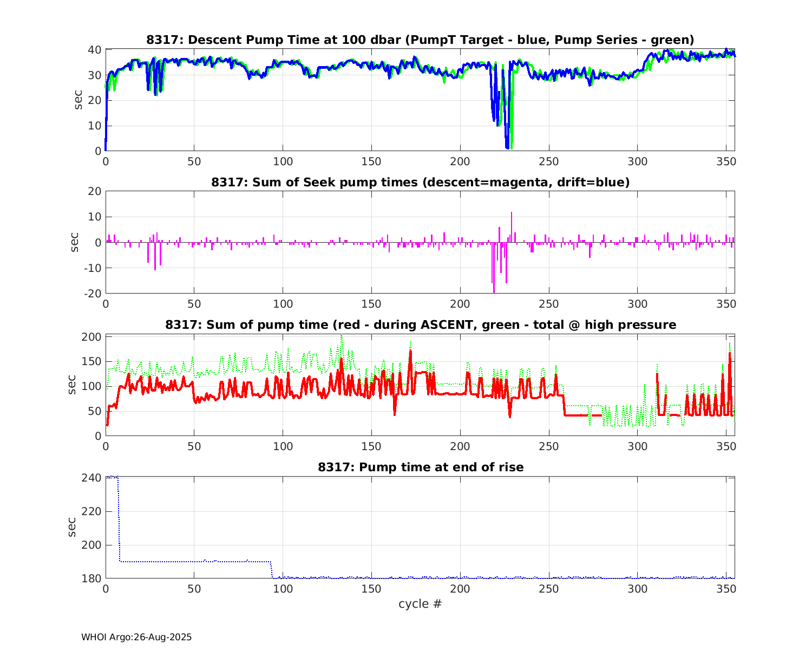Click the tallest positive magenta spike near cycle 228
Image resolution: width=812 pixels, height=650 pixels.
click(511, 213)
